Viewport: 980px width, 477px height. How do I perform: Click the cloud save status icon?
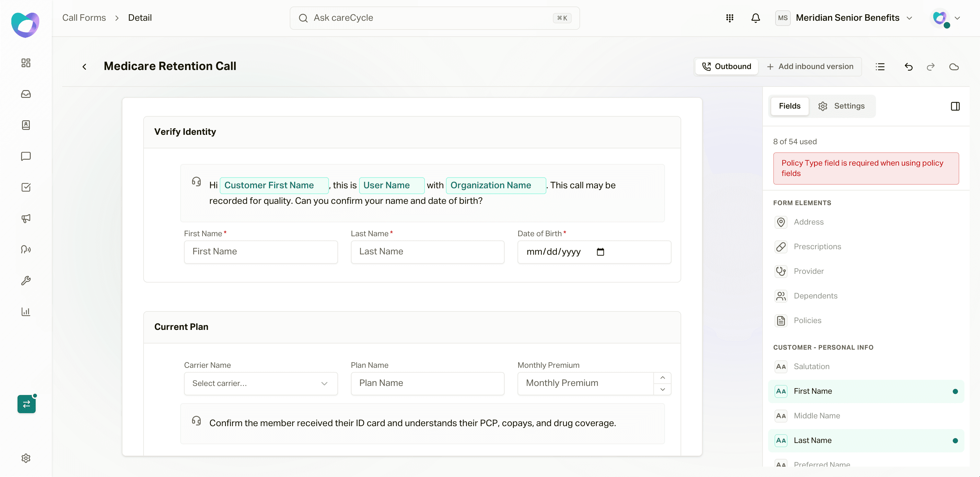pyautogui.click(x=954, y=67)
